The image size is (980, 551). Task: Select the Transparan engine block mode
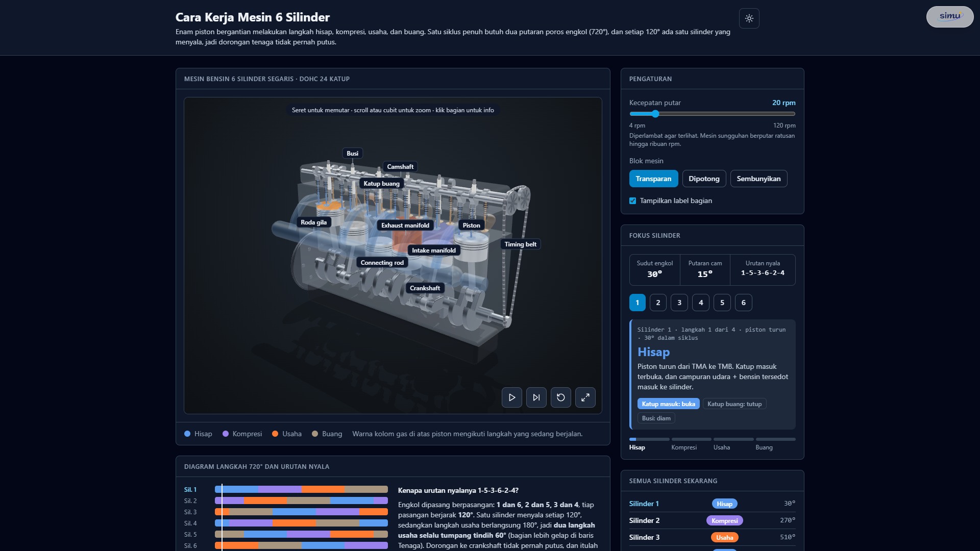tap(653, 179)
